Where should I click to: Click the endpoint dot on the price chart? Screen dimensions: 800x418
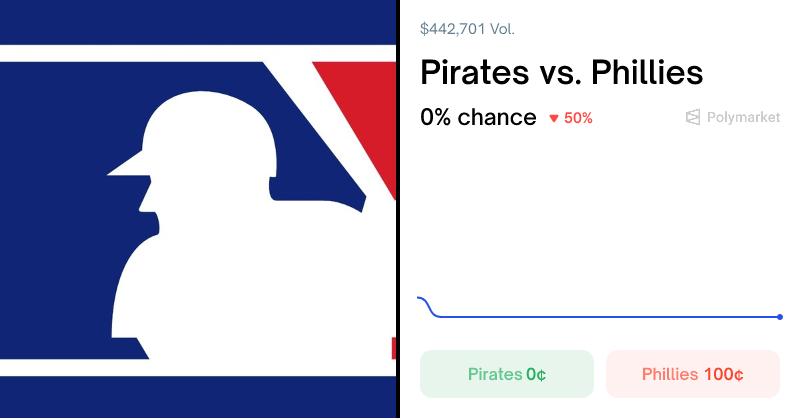pos(780,317)
